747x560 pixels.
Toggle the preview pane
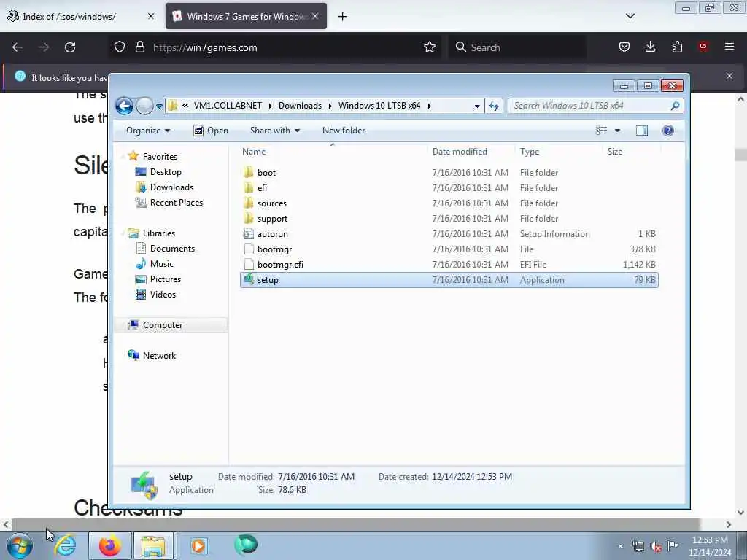(642, 131)
